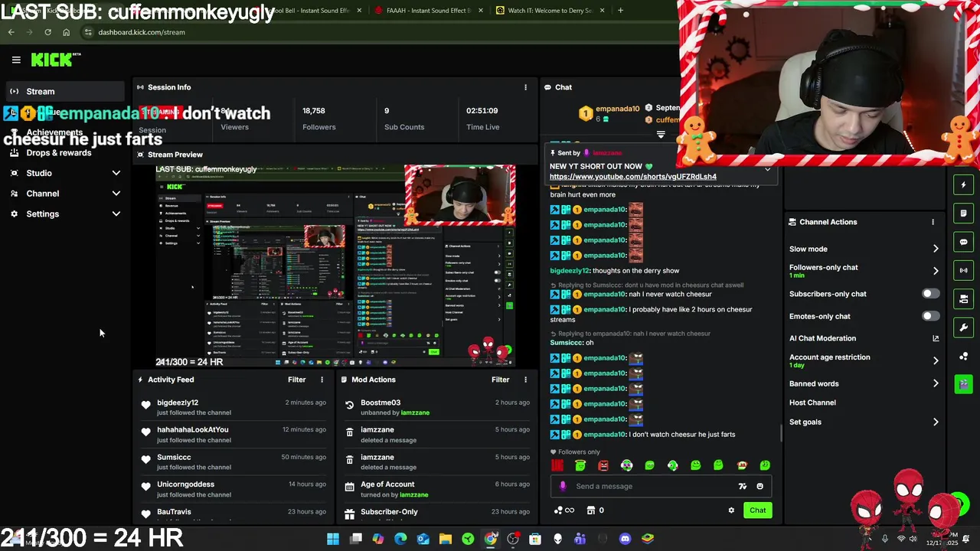Click the wrench tools icon on right rail
This screenshot has height=551, width=980.
(x=963, y=328)
